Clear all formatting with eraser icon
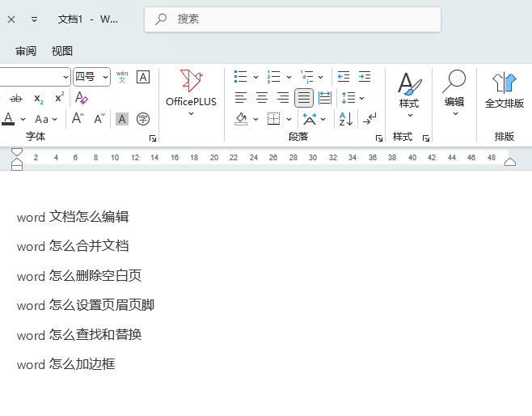532x416 pixels. coord(81,98)
